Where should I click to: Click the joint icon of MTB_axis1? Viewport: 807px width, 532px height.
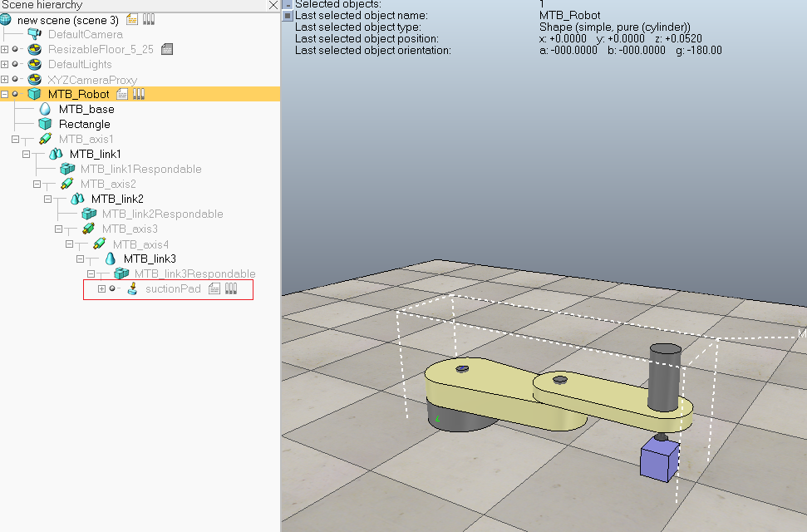pyautogui.click(x=45, y=139)
